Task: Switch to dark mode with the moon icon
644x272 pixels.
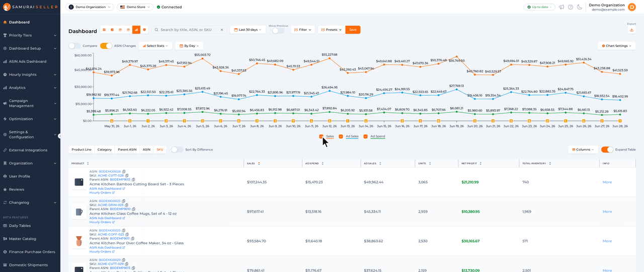Action: click(580, 7)
